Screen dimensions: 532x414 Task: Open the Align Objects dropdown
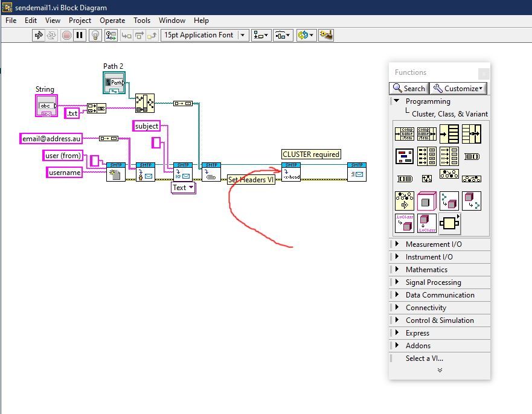point(261,35)
